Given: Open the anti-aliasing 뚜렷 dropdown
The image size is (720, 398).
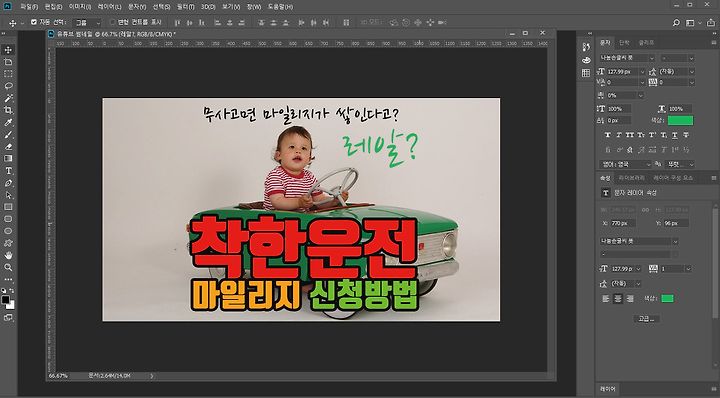Looking at the screenshot, I should coord(681,164).
